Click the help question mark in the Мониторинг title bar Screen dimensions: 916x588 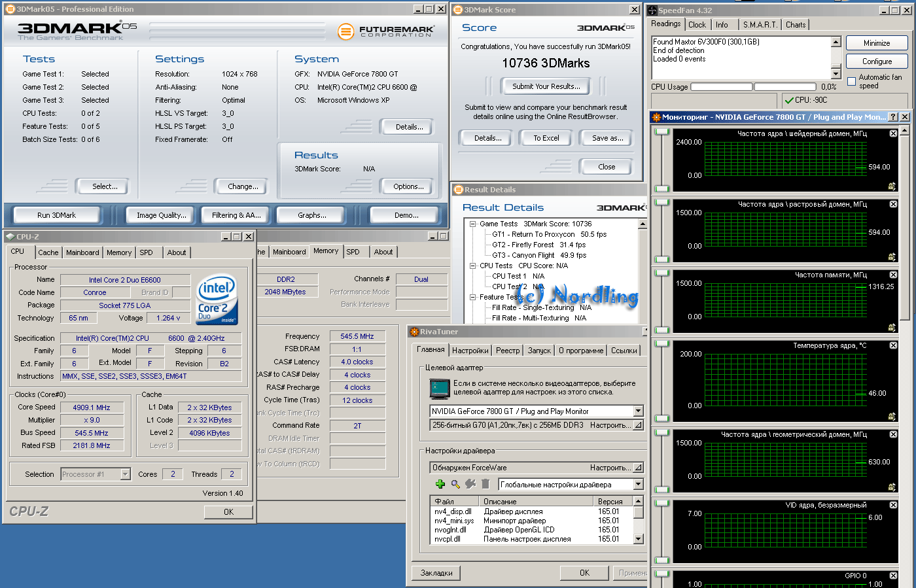pos(894,116)
